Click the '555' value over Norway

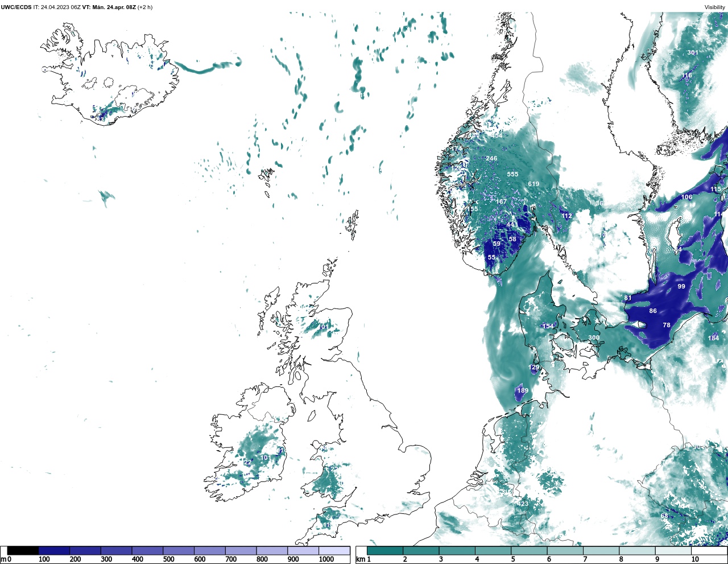pyautogui.click(x=512, y=174)
